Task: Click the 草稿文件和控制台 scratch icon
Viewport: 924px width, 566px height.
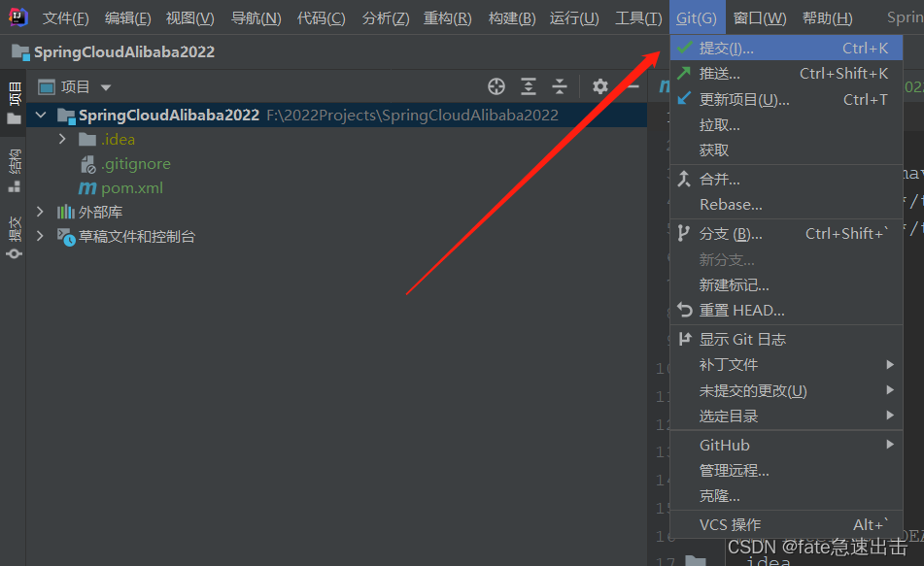Action: (x=65, y=237)
